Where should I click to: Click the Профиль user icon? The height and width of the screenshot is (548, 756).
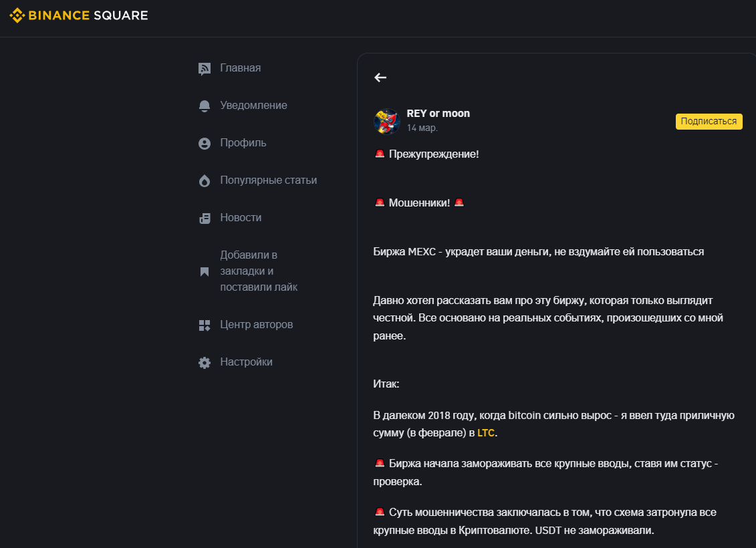pyautogui.click(x=205, y=144)
